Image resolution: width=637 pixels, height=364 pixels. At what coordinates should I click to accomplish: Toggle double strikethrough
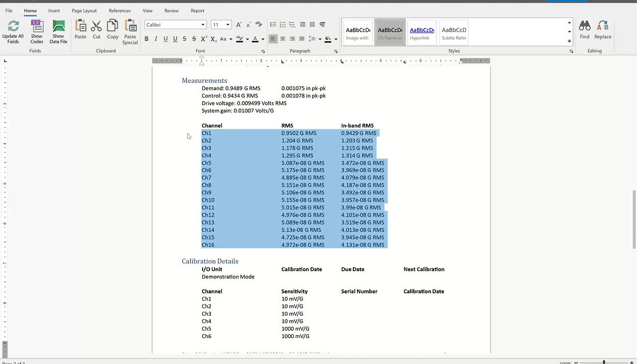click(x=194, y=39)
